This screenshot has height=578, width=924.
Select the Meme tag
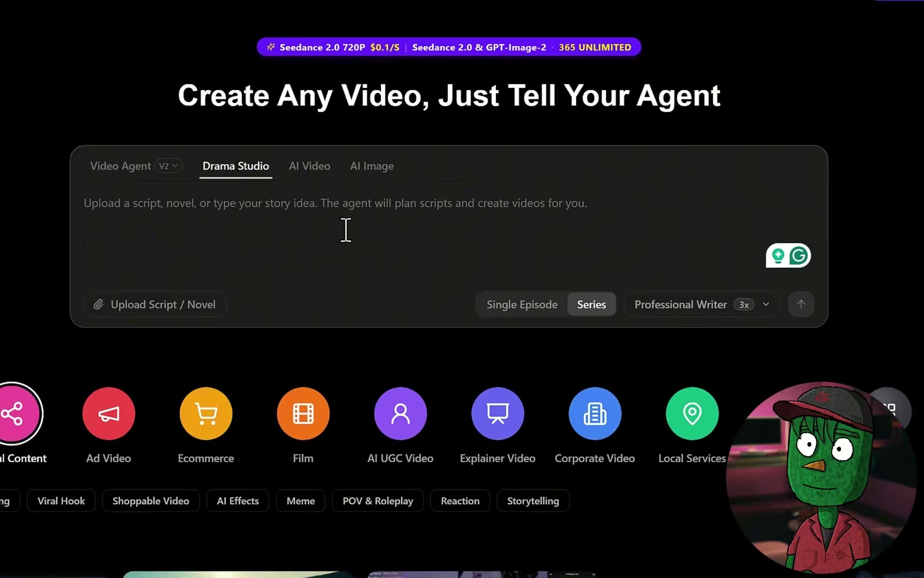click(x=301, y=501)
